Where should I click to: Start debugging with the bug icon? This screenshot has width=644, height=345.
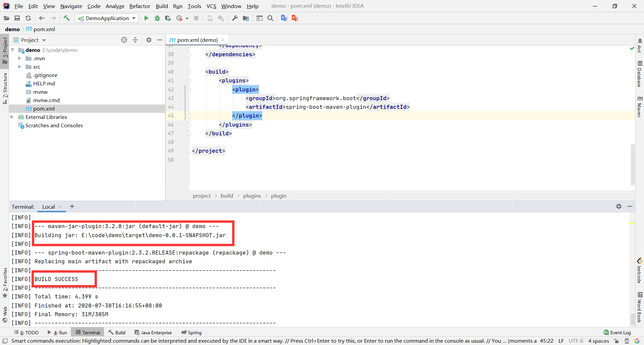point(157,18)
